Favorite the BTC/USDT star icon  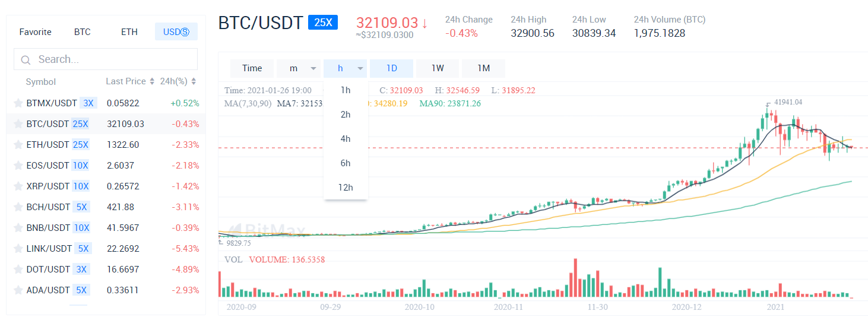(18, 124)
